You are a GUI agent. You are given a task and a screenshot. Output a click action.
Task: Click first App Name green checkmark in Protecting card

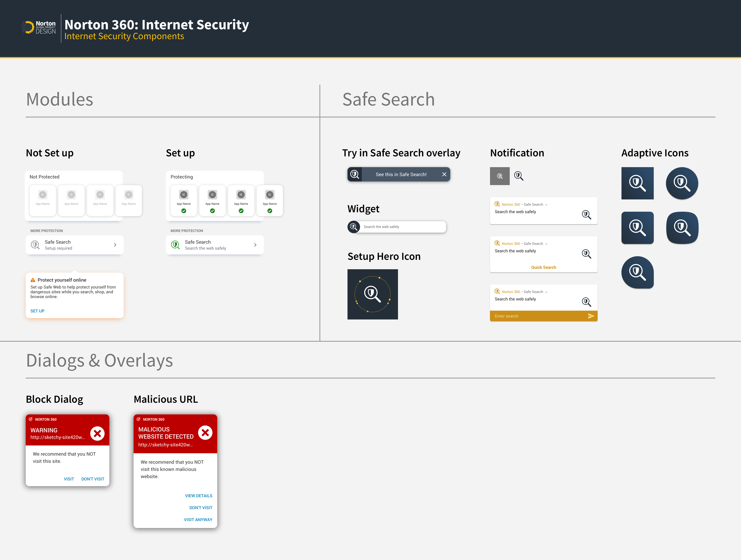tap(184, 211)
